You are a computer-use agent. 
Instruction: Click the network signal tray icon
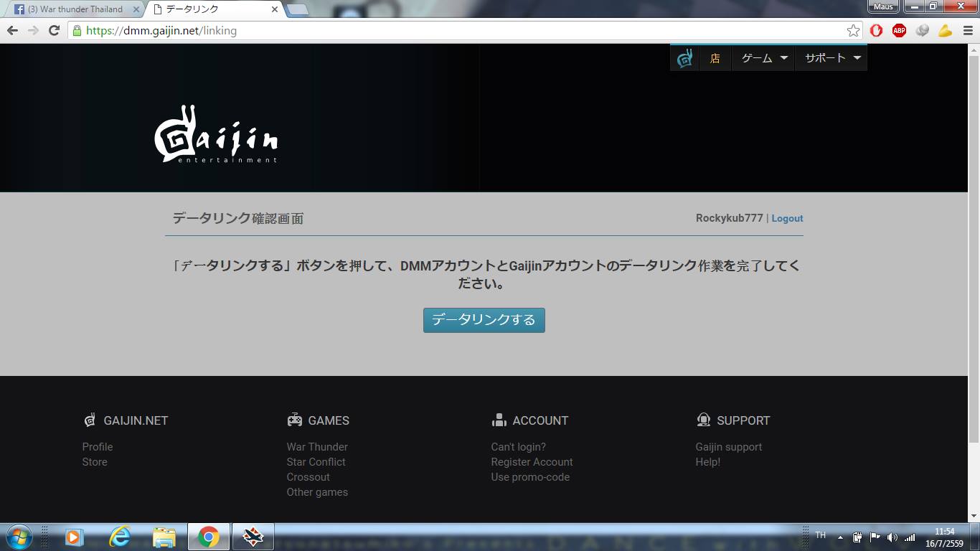(x=910, y=537)
